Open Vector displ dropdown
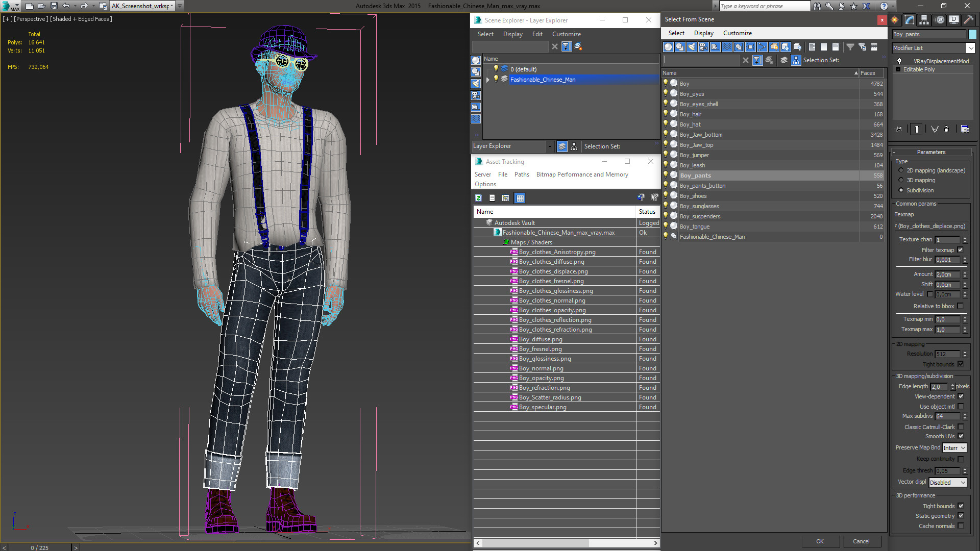This screenshot has height=551, width=980. coord(948,483)
